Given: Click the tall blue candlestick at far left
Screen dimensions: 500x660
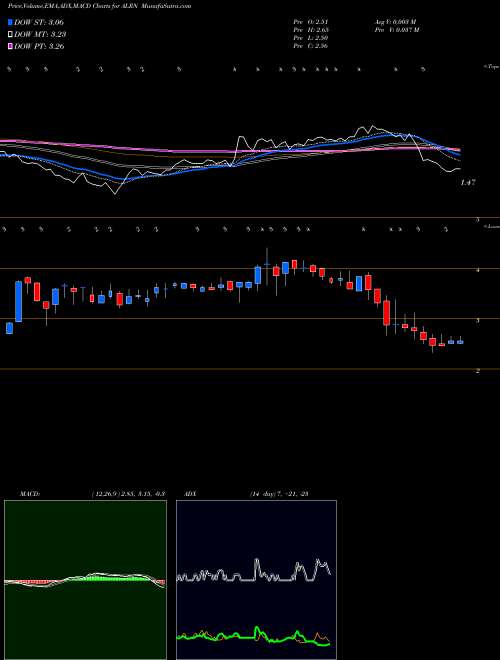Looking at the screenshot, I should [x=19, y=301].
